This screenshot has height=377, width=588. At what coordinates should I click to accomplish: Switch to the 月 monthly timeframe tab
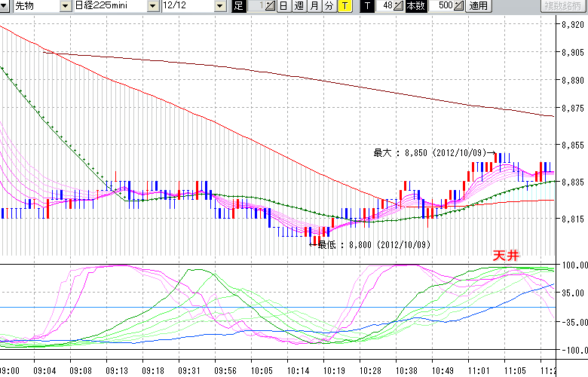point(314,7)
